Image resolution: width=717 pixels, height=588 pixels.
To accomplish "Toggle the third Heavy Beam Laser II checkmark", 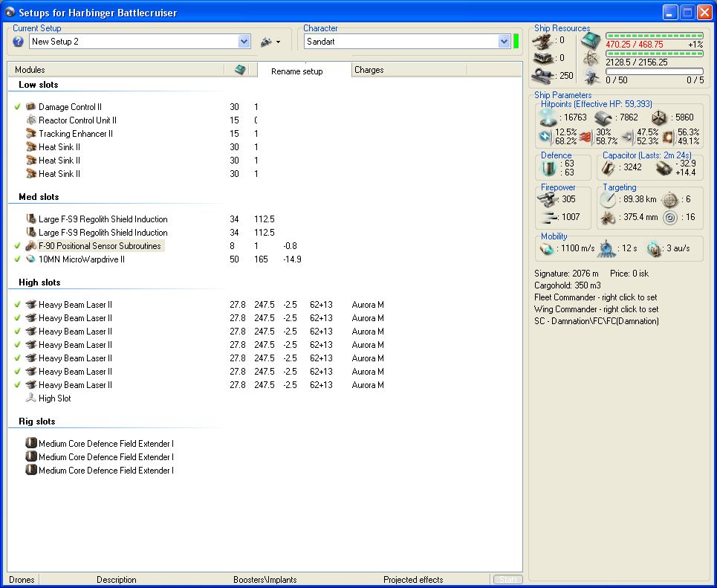I will pos(17,331).
